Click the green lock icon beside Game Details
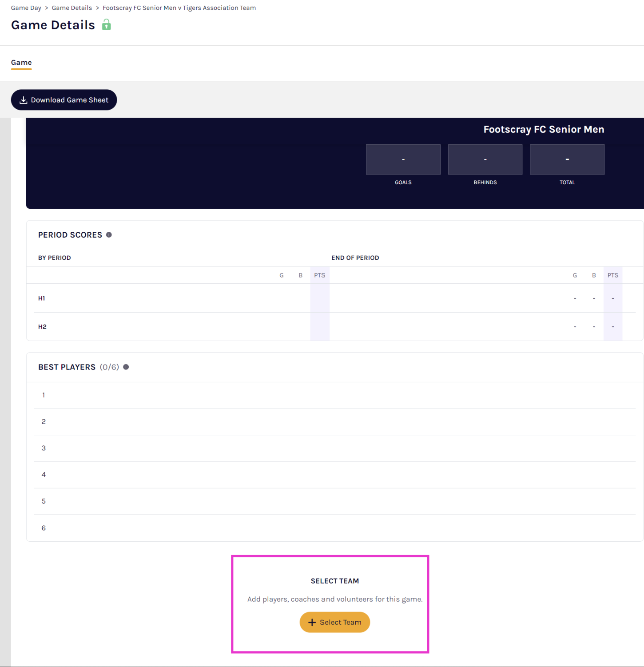This screenshot has width=644, height=667. point(106,25)
